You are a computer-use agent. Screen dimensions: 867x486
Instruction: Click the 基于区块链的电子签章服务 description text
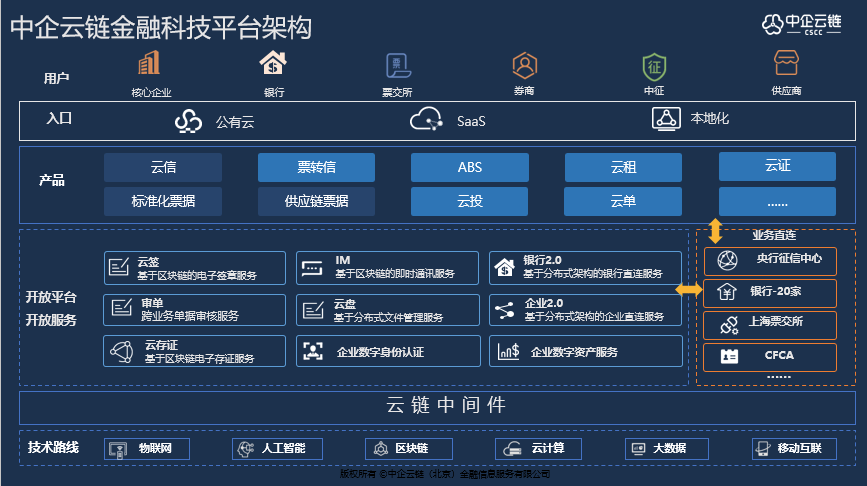pyautogui.click(x=197, y=275)
